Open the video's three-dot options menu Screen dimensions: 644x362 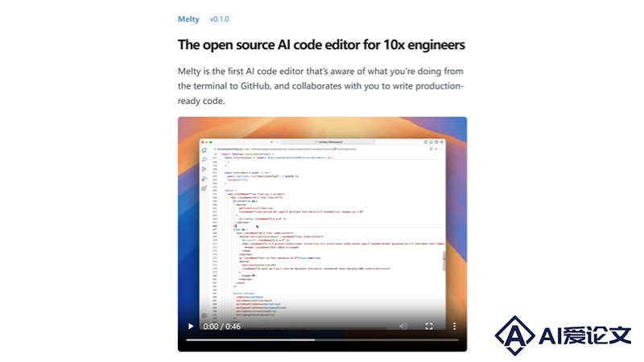point(454,327)
